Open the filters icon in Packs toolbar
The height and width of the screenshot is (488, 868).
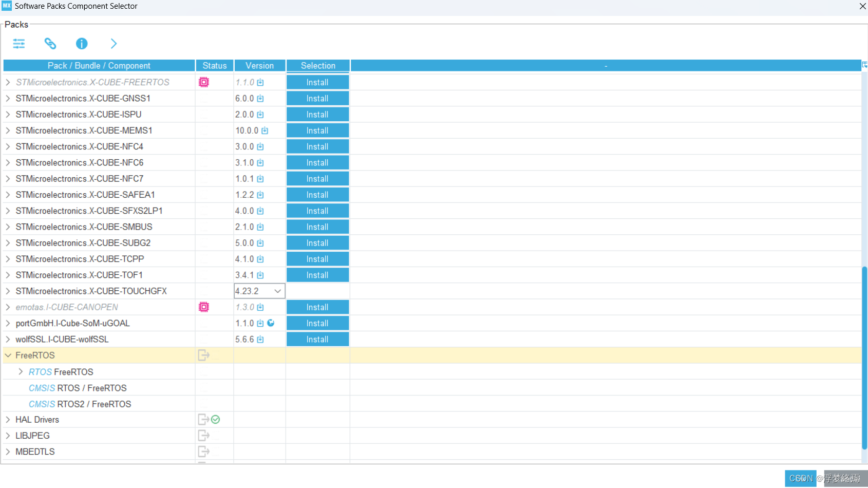(x=19, y=44)
